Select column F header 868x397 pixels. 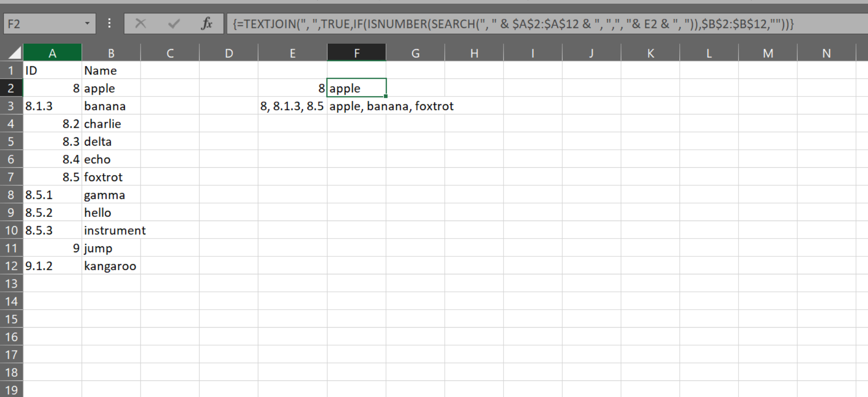pyautogui.click(x=357, y=53)
